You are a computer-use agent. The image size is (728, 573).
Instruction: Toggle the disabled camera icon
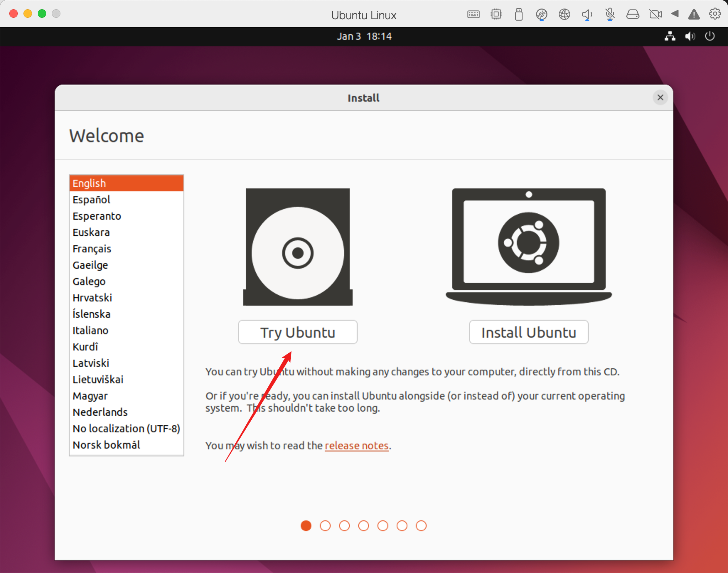(x=655, y=15)
